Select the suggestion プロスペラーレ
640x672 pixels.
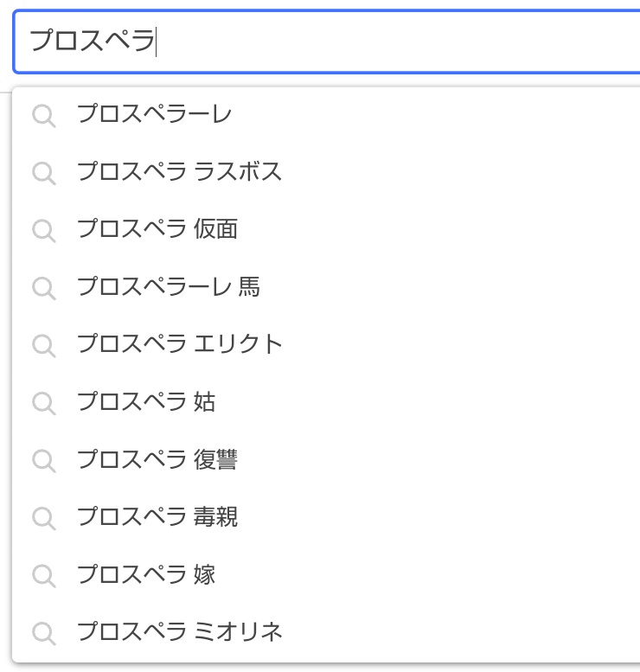click(x=326, y=114)
